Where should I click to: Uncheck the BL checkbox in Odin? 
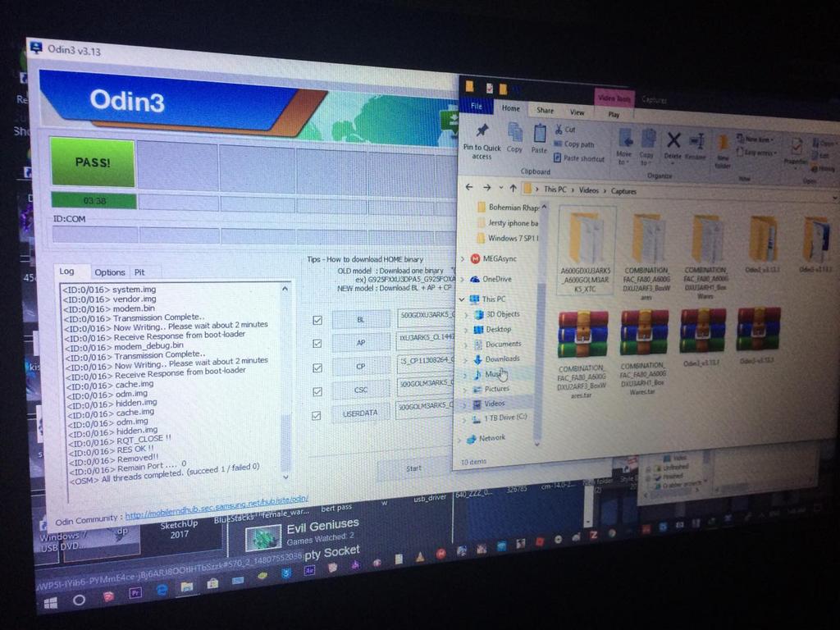point(317,320)
